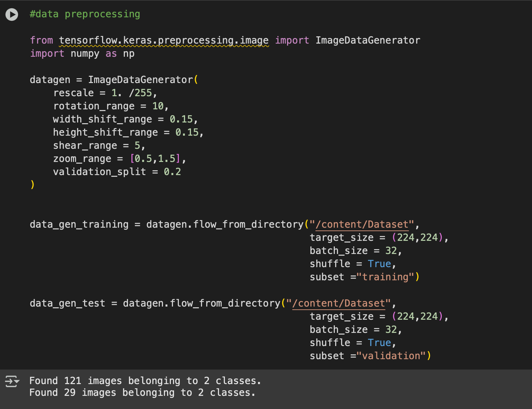The width and height of the screenshot is (532, 409).
Task: Click the width_shift_range value 0.15
Action: pos(181,119)
